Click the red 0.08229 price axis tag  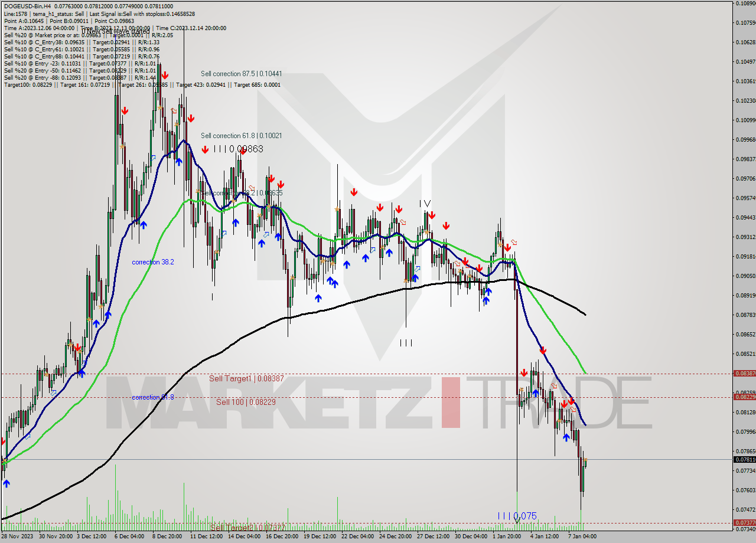tap(744, 397)
